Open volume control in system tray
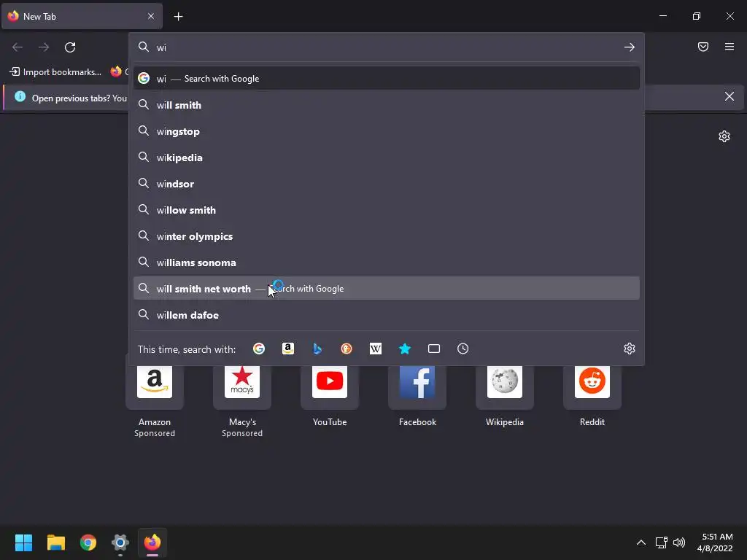The width and height of the screenshot is (747, 560). 679,542
